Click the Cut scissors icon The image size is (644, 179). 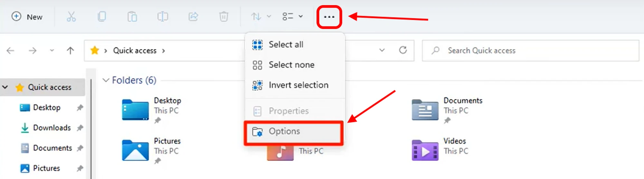click(71, 16)
